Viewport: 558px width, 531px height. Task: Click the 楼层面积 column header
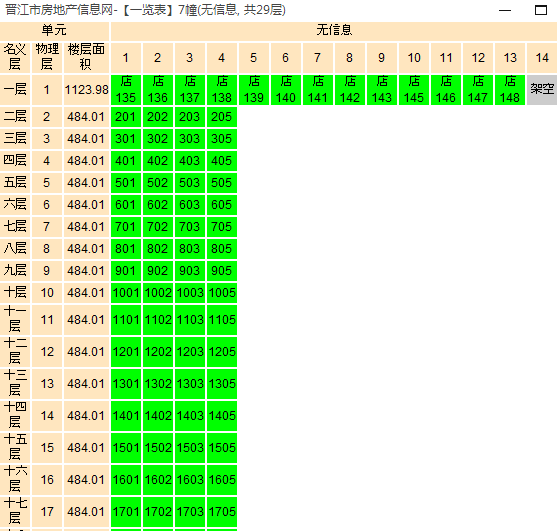click(86, 57)
